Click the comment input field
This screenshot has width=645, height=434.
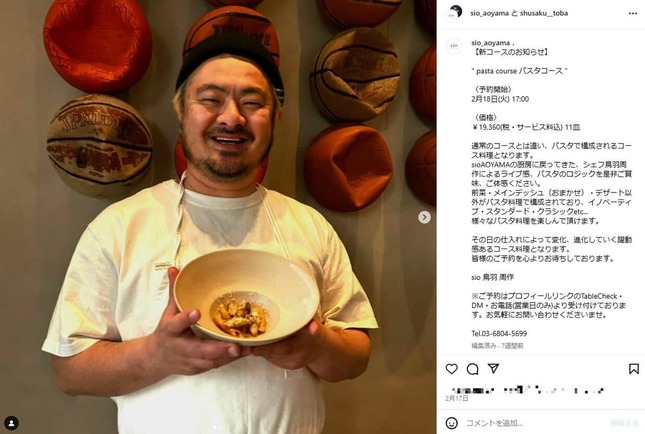535,423
